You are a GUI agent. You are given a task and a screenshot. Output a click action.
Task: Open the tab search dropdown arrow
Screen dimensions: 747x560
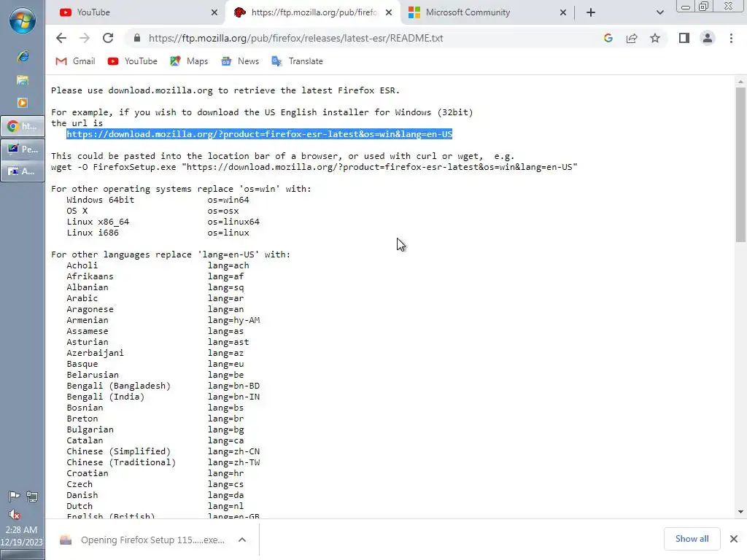point(659,13)
